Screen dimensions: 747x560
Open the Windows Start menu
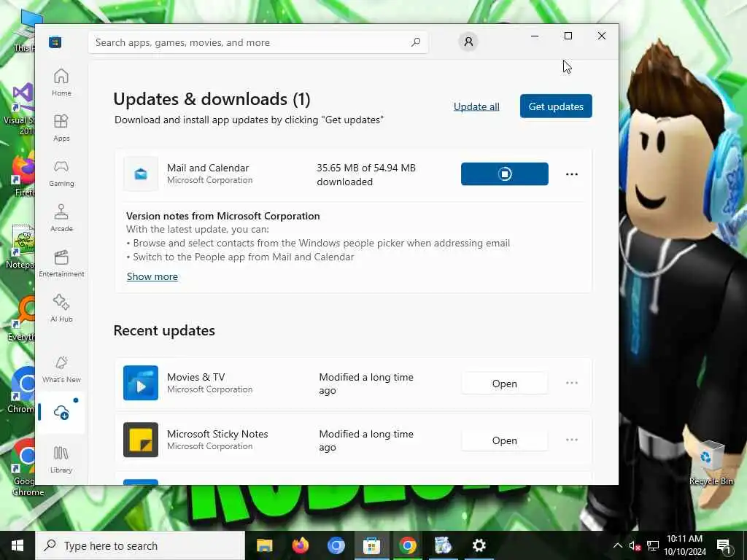(x=18, y=545)
